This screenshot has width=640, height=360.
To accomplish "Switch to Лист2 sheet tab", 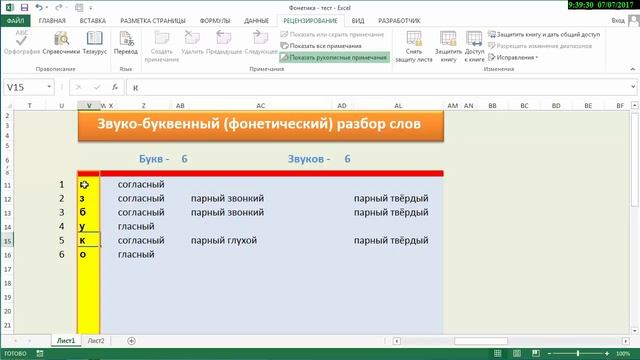I will coord(96,341).
